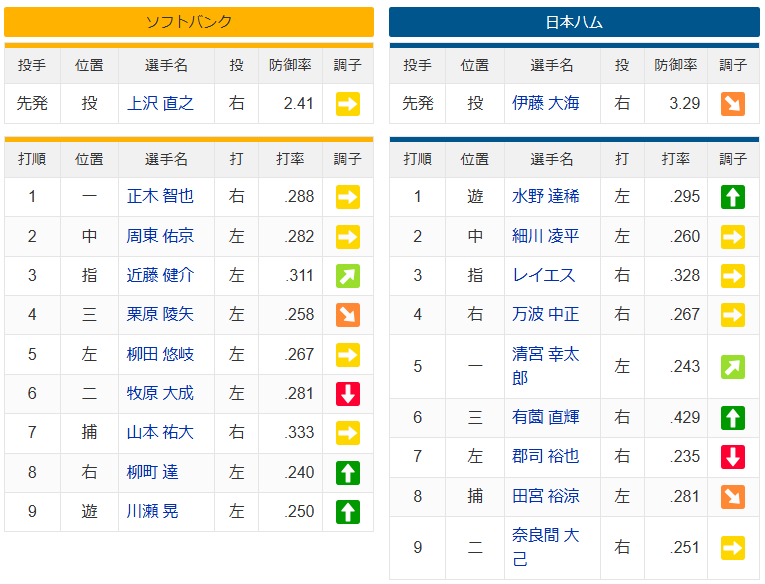Click 田宮 裕涼 orange down-right arrow icon
The height and width of the screenshot is (584, 765).
[733, 497]
